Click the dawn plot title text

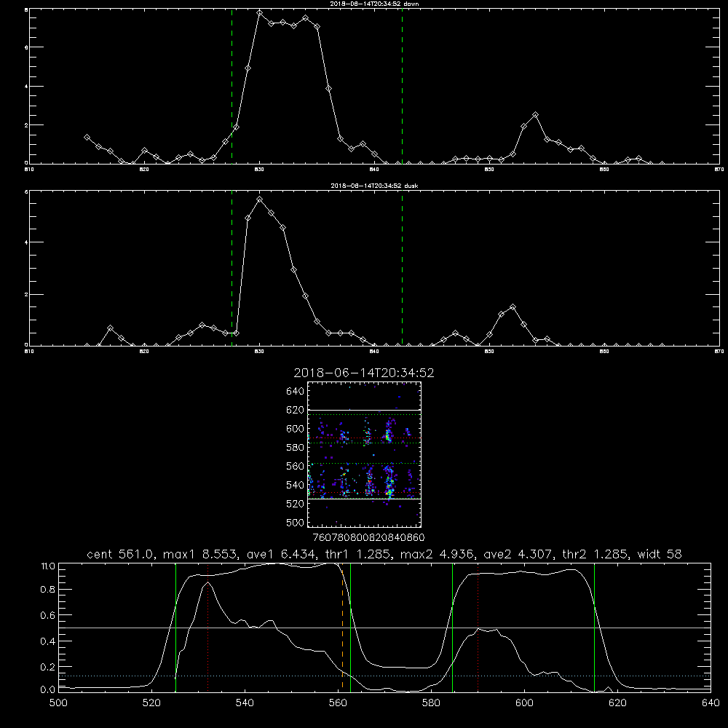pos(375,4)
